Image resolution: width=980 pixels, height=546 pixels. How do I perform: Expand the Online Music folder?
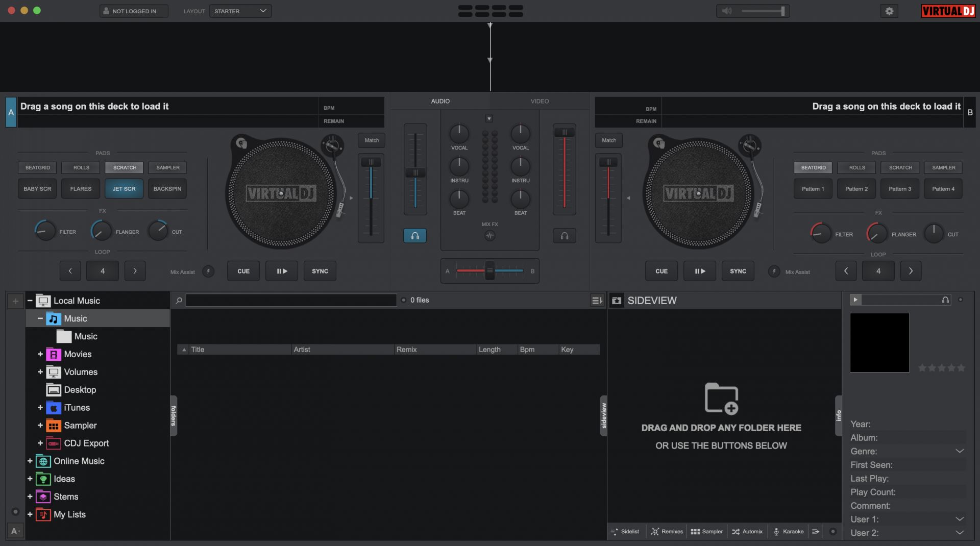click(30, 461)
